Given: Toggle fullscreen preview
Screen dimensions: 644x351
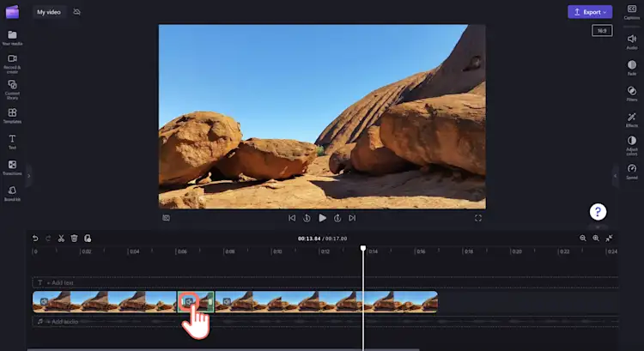Looking at the screenshot, I should [478, 218].
